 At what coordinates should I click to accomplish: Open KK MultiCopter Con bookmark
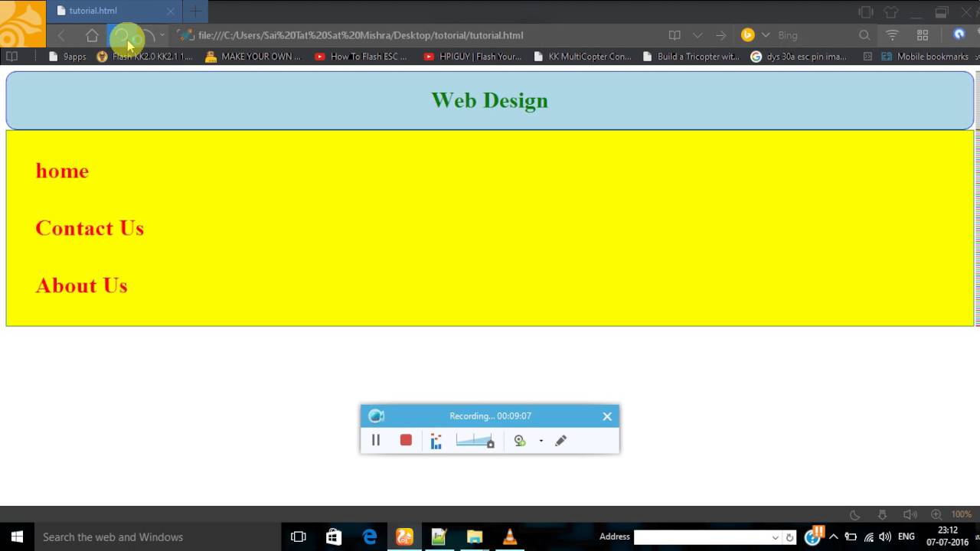pyautogui.click(x=583, y=57)
